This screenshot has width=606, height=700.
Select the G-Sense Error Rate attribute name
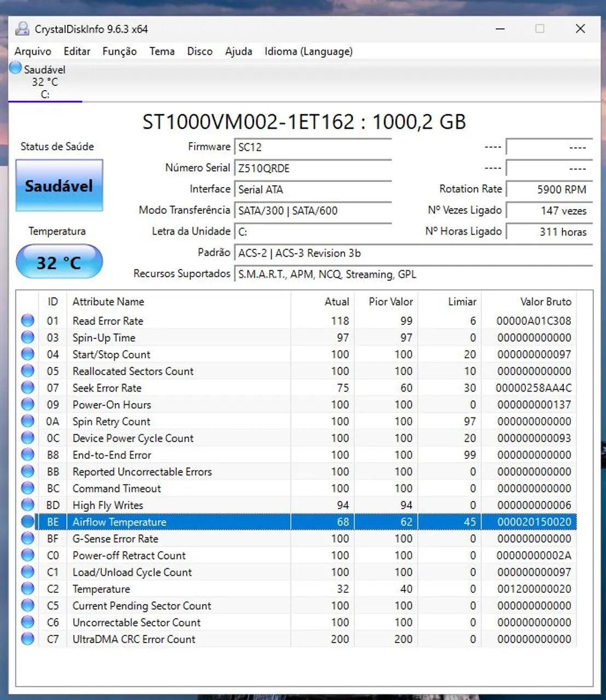tap(115, 539)
